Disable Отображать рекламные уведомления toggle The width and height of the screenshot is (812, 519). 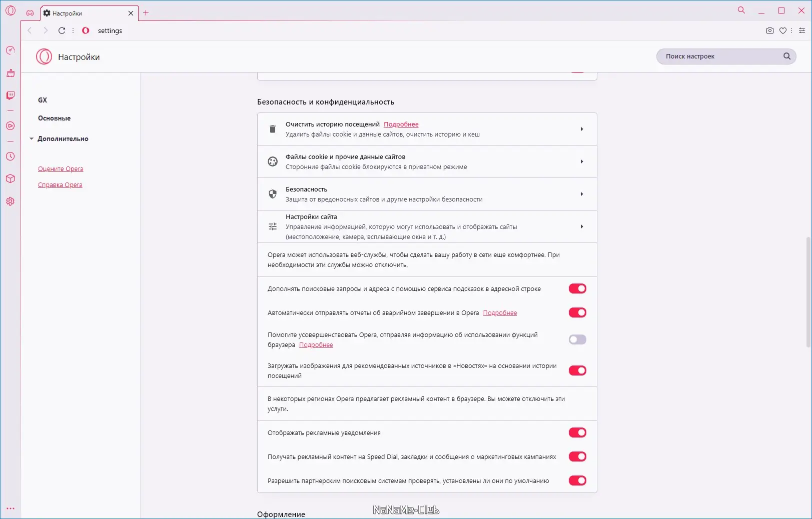tap(577, 432)
